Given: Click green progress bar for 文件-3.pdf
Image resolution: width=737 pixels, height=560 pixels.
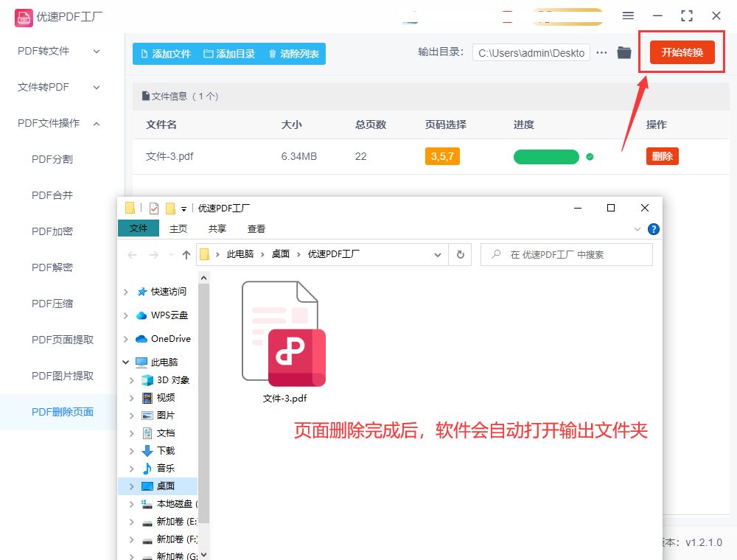Looking at the screenshot, I should point(546,157).
